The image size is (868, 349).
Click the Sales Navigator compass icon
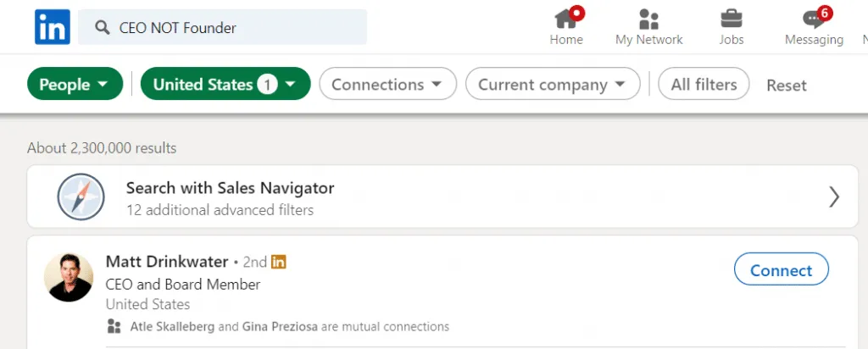tap(81, 197)
